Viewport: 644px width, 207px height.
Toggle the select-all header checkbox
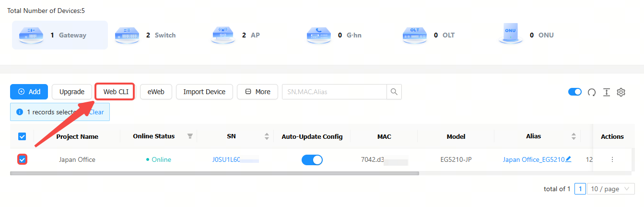22,136
